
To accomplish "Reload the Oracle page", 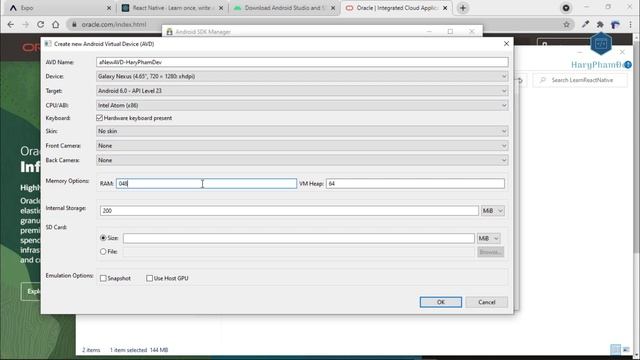I will point(40,24).
